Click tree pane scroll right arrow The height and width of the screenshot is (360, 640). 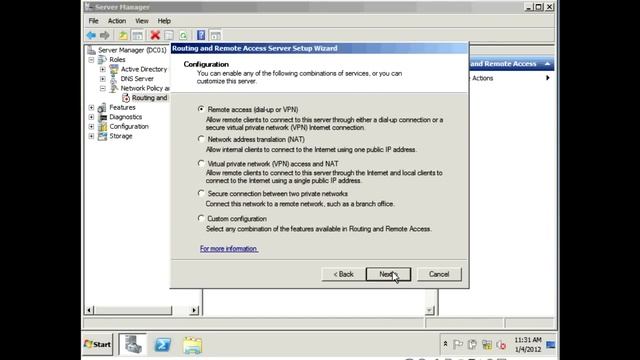coord(194,310)
